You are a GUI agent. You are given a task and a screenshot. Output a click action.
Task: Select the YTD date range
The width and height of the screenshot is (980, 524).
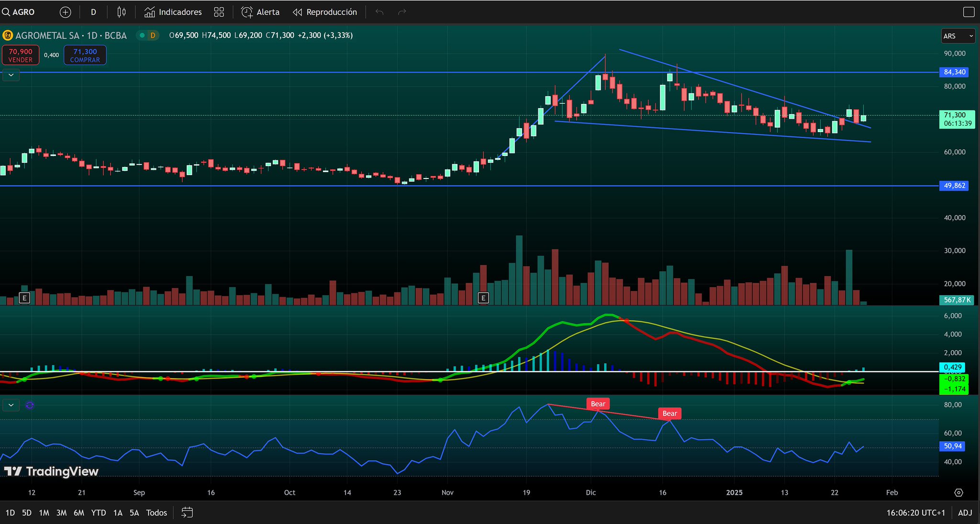click(x=99, y=513)
